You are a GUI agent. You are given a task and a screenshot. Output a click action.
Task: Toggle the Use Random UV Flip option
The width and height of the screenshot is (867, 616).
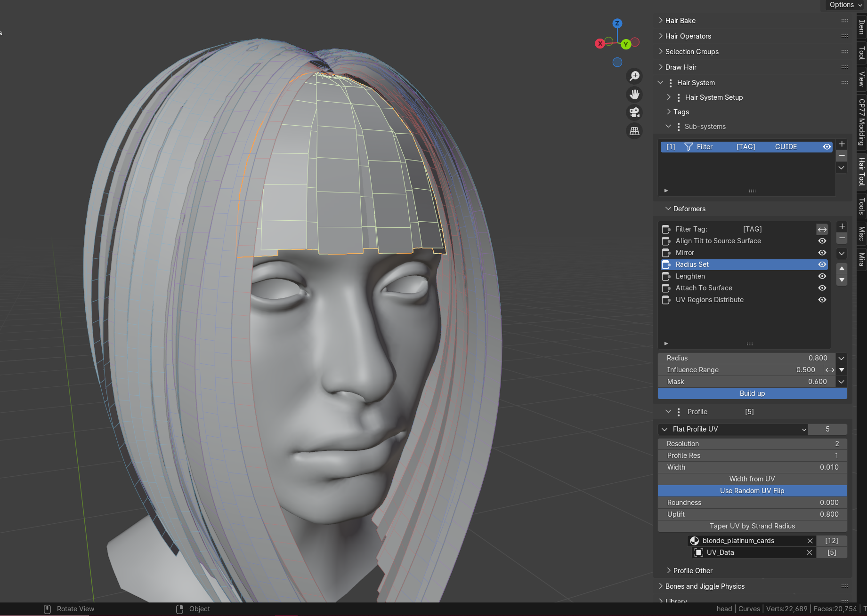click(752, 491)
